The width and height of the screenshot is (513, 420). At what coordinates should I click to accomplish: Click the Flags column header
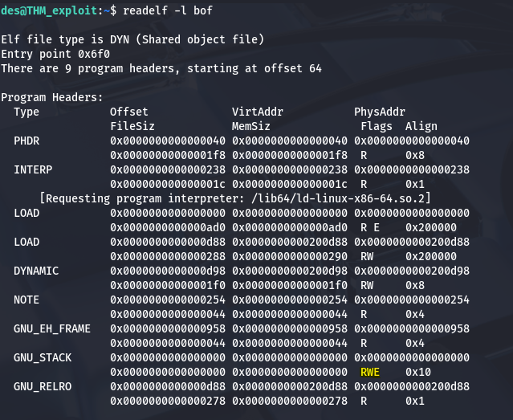tap(377, 126)
